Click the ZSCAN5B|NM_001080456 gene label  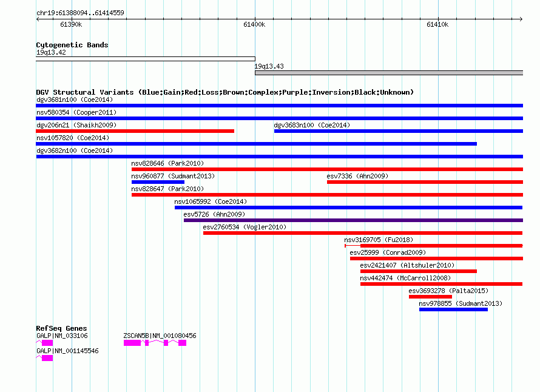tap(160, 336)
